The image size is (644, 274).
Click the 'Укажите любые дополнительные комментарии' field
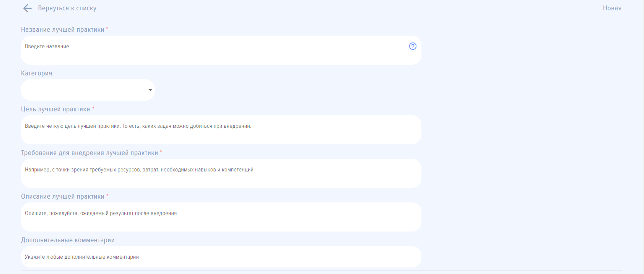[221, 257]
